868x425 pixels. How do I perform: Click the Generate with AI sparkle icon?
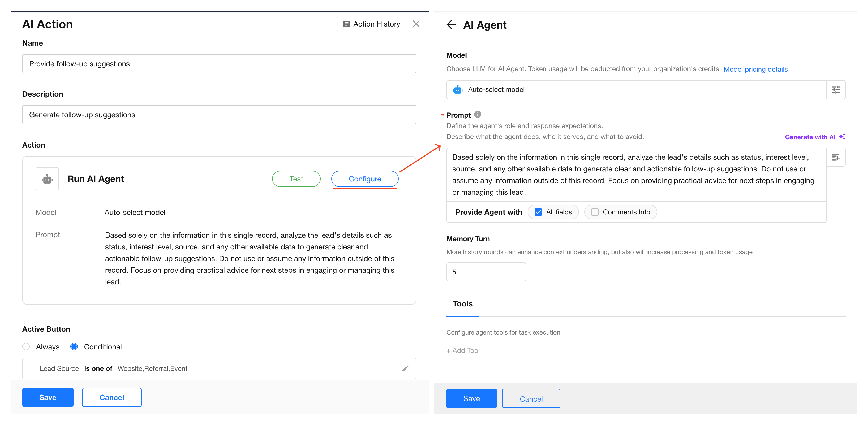[x=842, y=136]
